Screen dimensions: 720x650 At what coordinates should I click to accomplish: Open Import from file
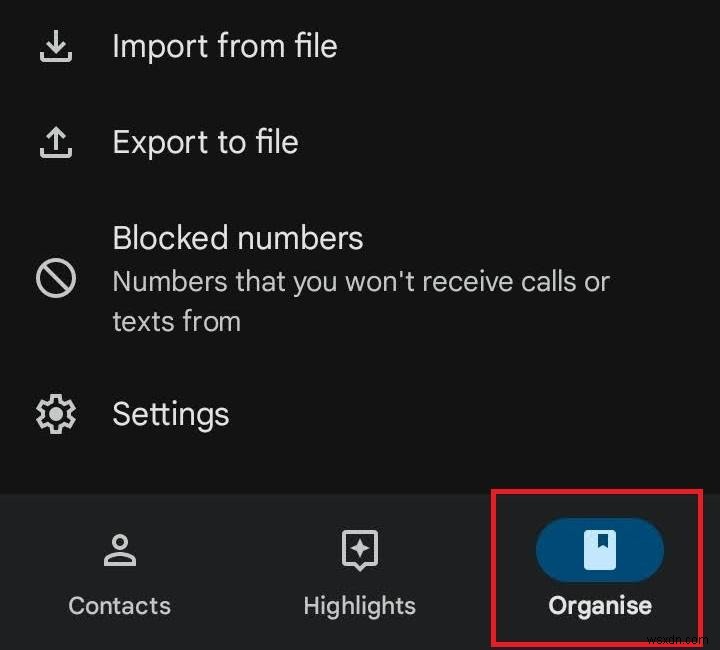(x=225, y=46)
